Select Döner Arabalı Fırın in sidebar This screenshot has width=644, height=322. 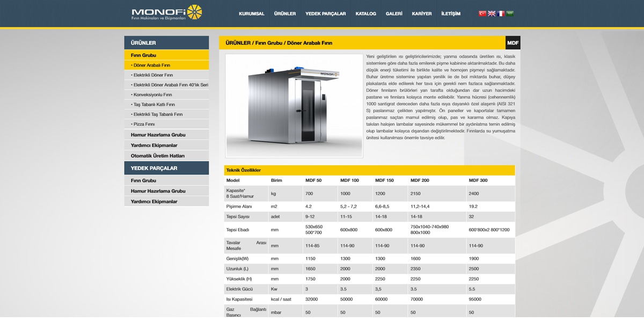(166, 65)
